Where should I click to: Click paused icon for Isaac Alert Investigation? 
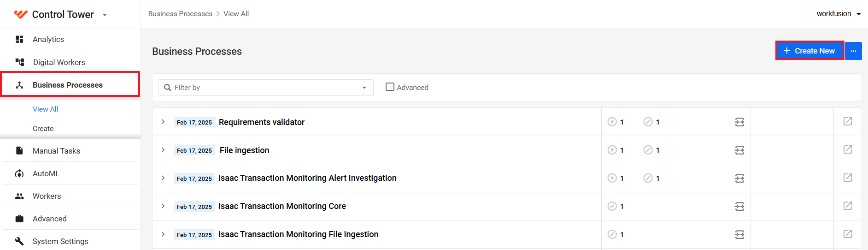(648, 178)
